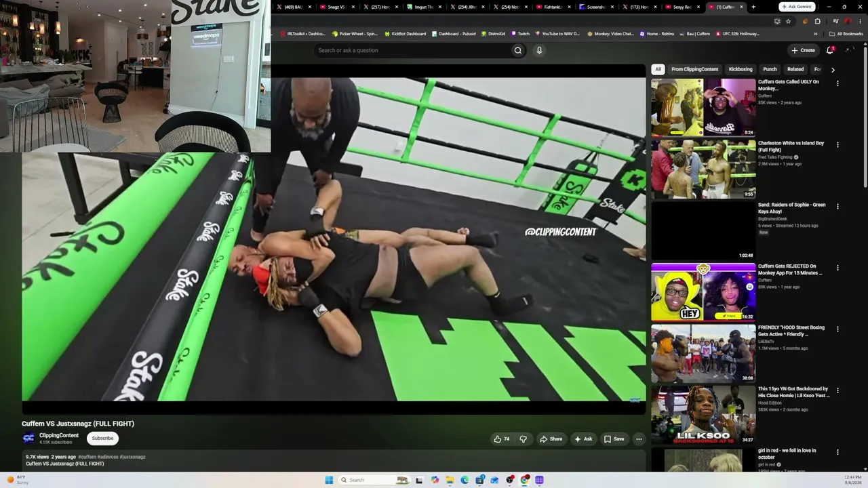The width and height of the screenshot is (868, 488).
Task: Open the Twitch bookmark
Action: tap(520, 33)
